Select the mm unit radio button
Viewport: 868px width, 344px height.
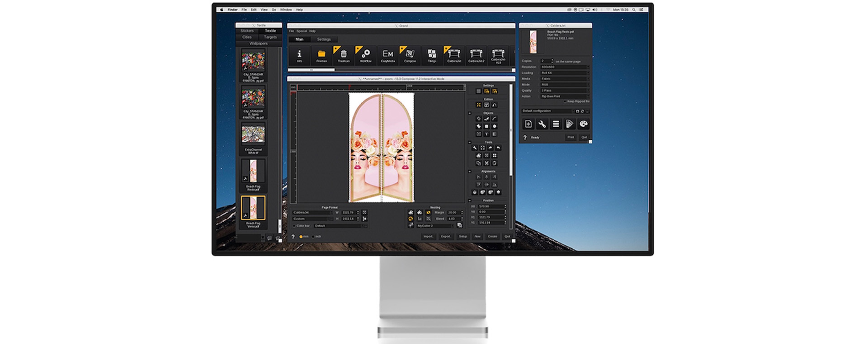[301, 237]
